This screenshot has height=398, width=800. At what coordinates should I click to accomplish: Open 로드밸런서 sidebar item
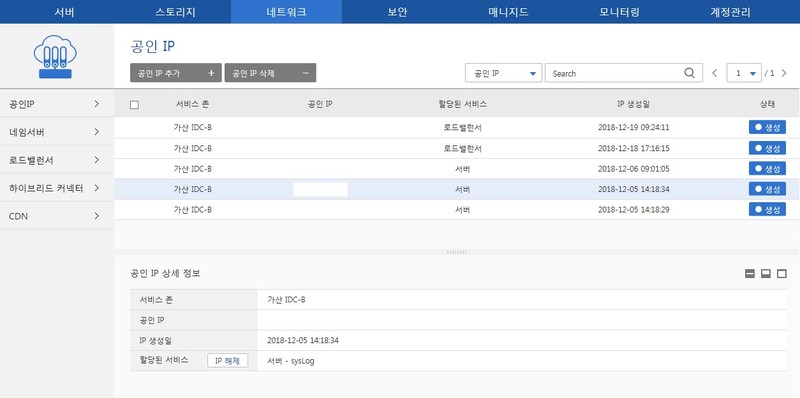coord(57,160)
